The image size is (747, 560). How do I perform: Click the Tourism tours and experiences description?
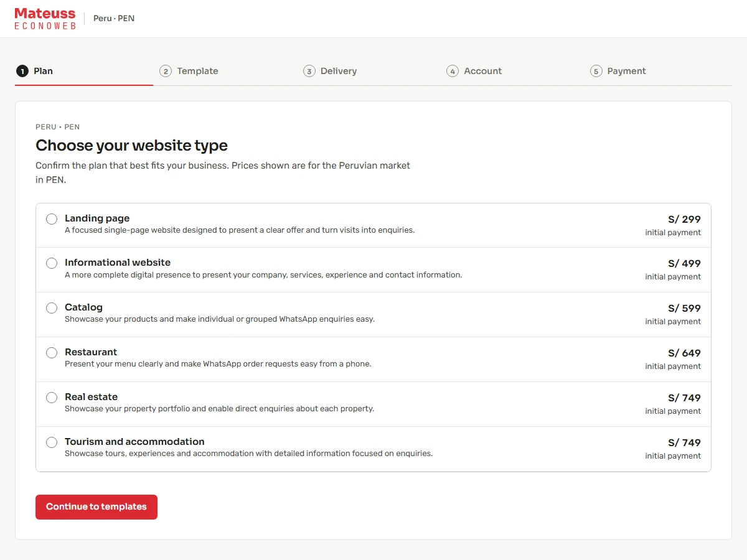pyautogui.click(x=248, y=454)
